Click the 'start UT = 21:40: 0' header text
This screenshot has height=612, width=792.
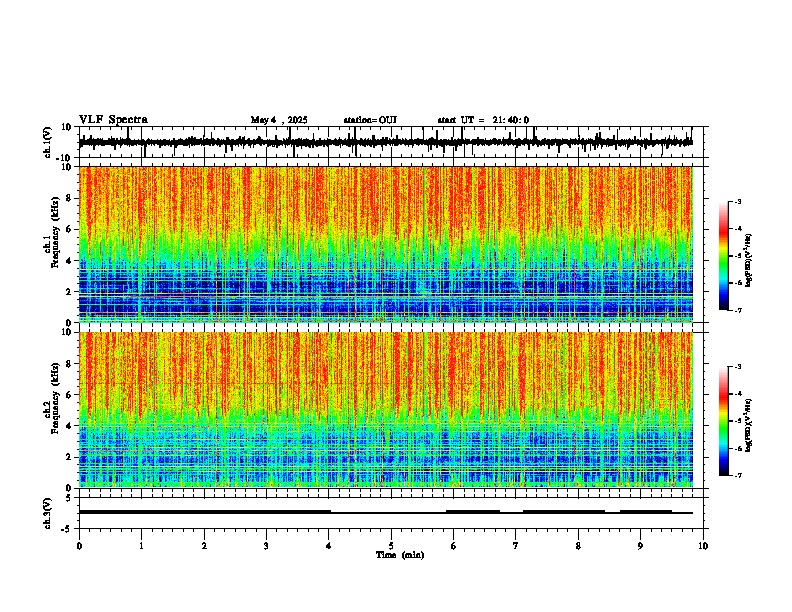point(483,120)
